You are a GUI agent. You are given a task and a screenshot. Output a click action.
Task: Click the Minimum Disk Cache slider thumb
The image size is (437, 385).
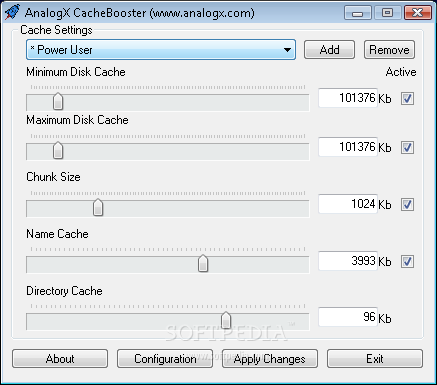pos(58,102)
